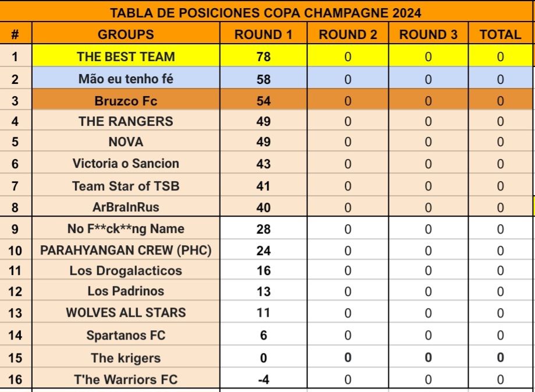Select the Bruzco Fc orange cell
This screenshot has width=535, height=392.
click(x=126, y=100)
